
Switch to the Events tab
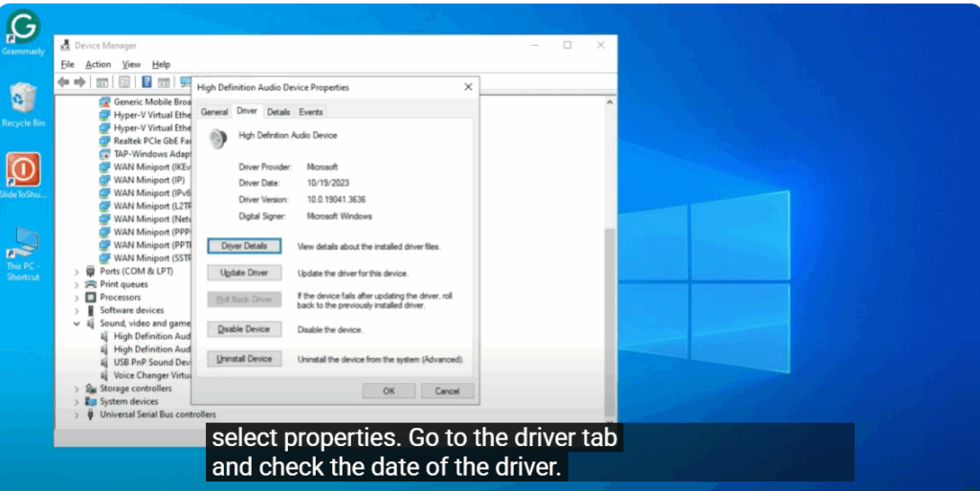tap(311, 112)
